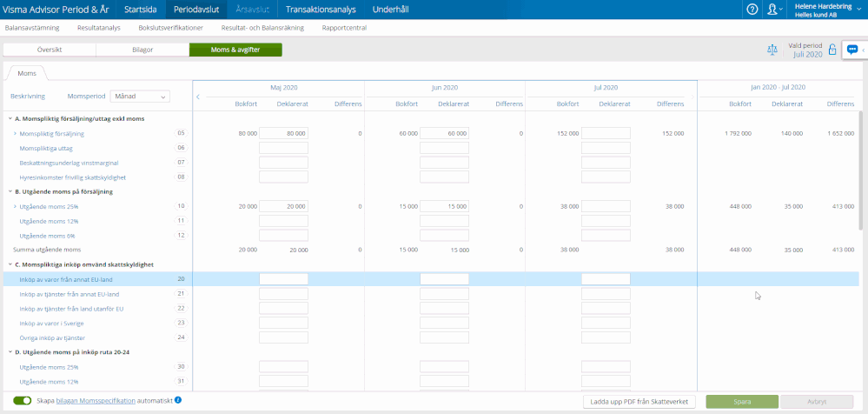Toggle automatic Momsspecifikation creation switch

(23, 401)
